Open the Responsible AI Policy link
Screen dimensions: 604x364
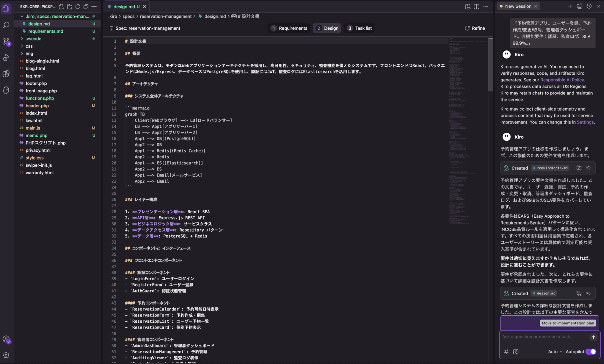(x=562, y=80)
